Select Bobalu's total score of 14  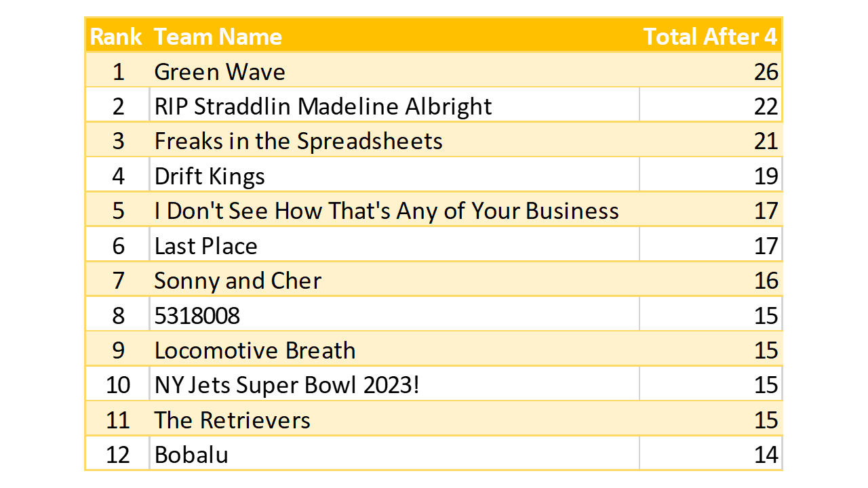[x=766, y=455]
